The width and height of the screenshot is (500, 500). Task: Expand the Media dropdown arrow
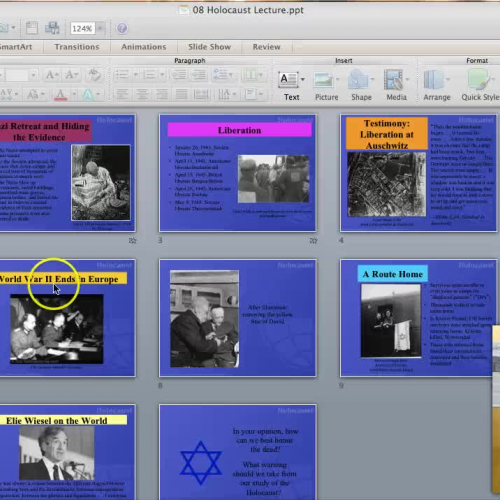[407, 79]
